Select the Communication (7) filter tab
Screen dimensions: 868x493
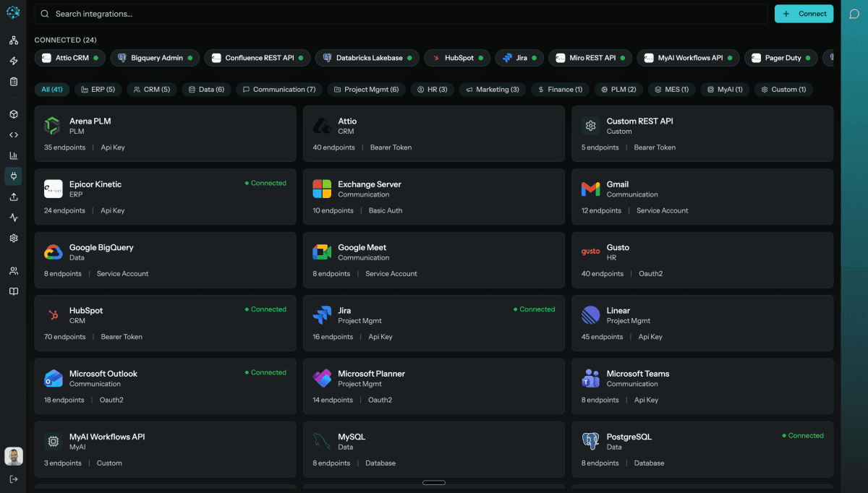click(x=278, y=89)
